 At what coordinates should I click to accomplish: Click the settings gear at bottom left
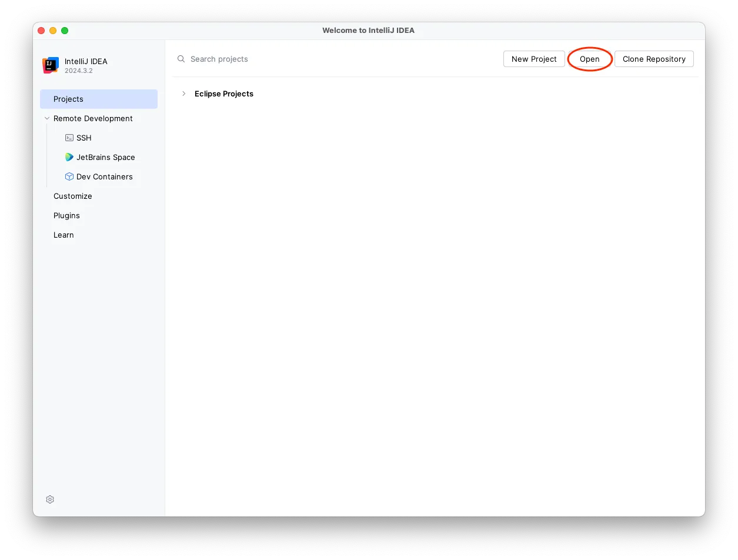50,499
